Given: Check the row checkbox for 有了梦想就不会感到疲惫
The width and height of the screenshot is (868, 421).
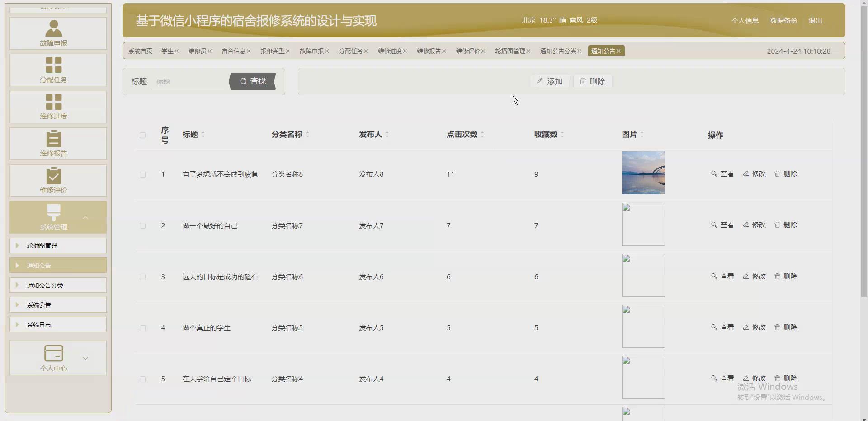Looking at the screenshot, I should point(142,174).
